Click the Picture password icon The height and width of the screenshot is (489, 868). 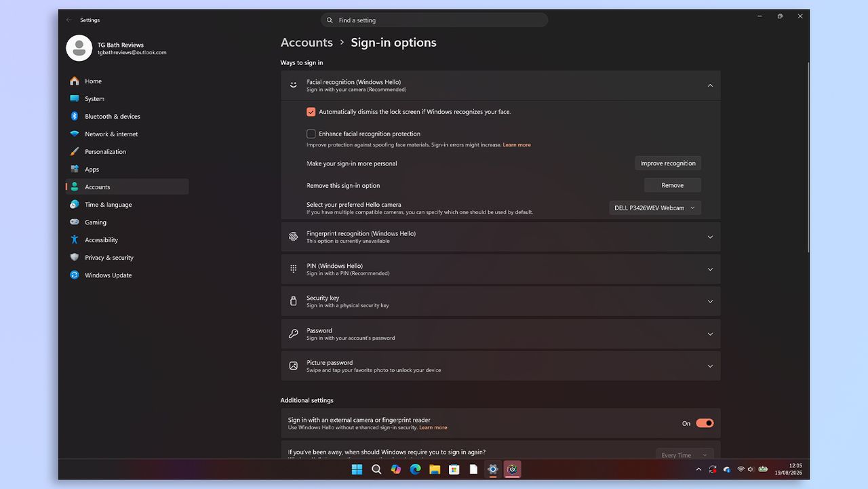pos(294,366)
